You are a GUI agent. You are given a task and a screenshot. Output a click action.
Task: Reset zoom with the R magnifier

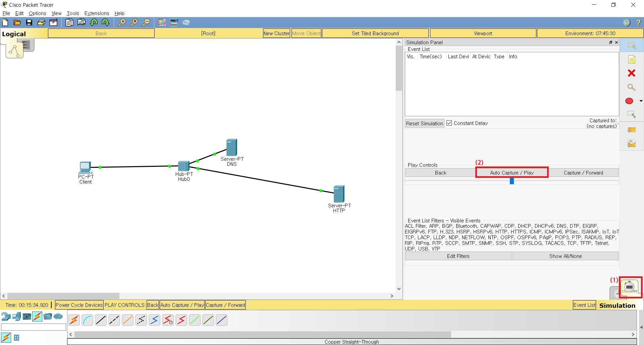[x=134, y=22]
